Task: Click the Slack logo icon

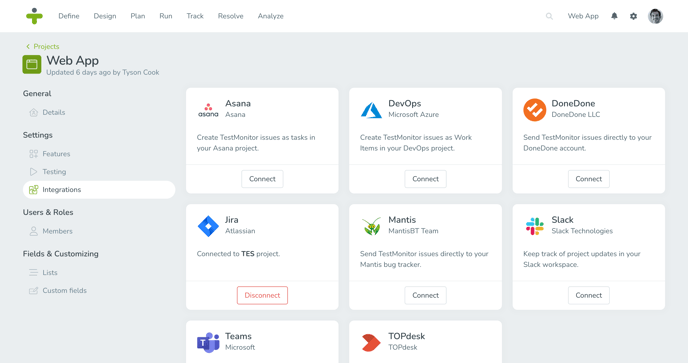Action: pyautogui.click(x=534, y=226)
